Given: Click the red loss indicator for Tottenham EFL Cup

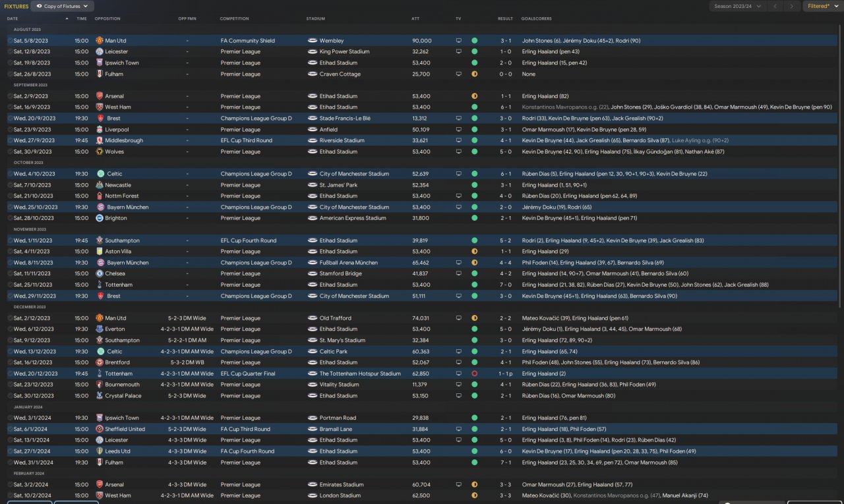Looking at the screenshot, I should point(474,374).
